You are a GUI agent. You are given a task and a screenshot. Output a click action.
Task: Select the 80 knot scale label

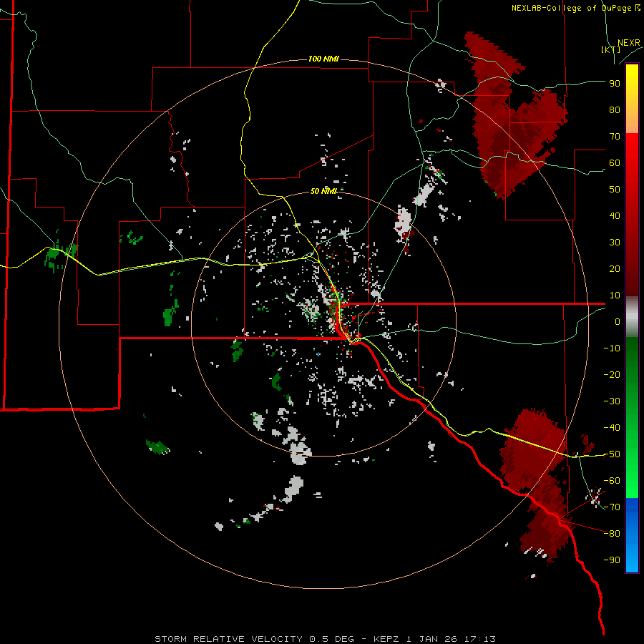(x=615, y=109)
